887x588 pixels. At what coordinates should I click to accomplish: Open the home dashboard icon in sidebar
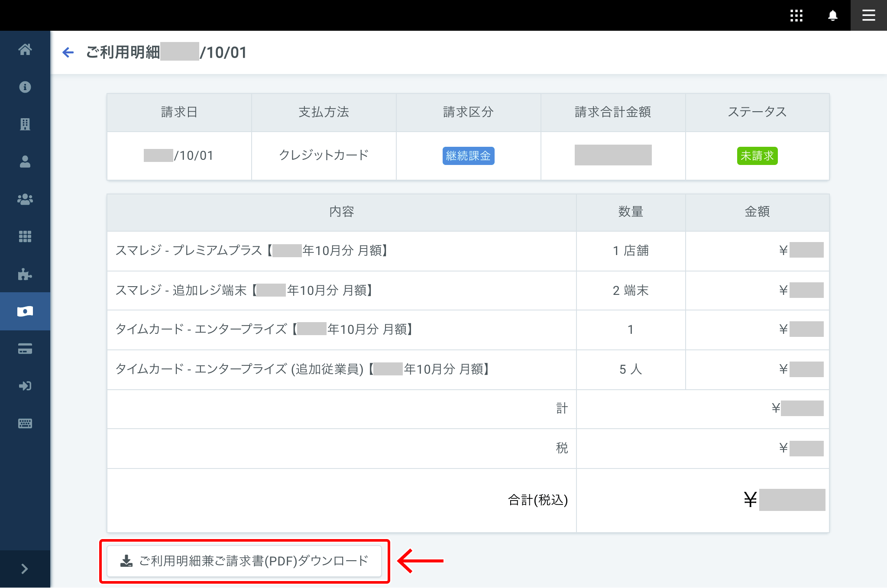(25, 49)
